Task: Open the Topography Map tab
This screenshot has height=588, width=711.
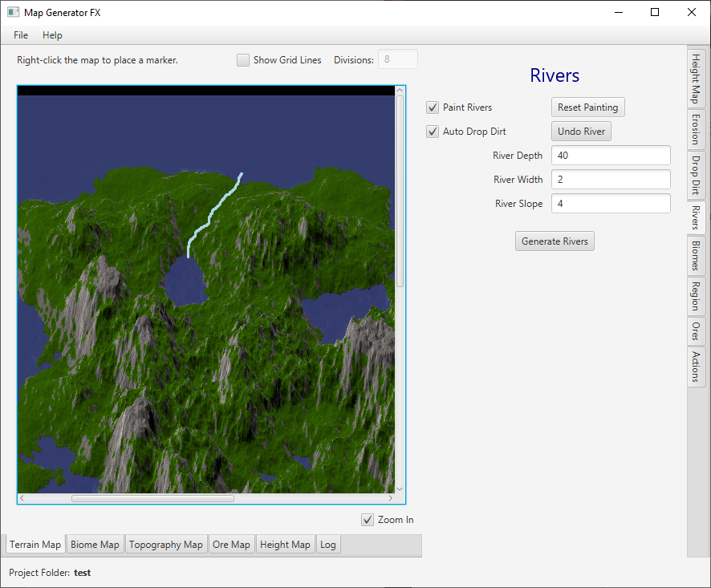Action: click(165, 545)
